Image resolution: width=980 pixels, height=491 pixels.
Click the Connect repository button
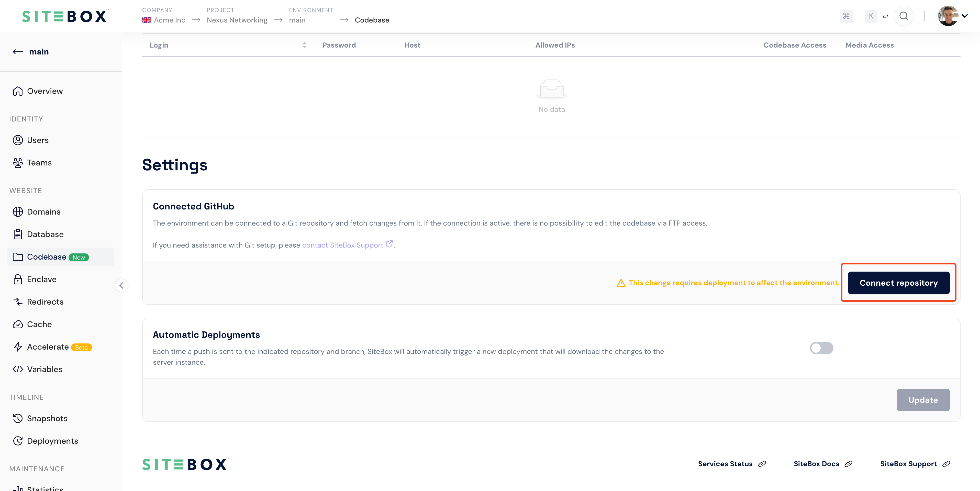[x=899, y=283]
